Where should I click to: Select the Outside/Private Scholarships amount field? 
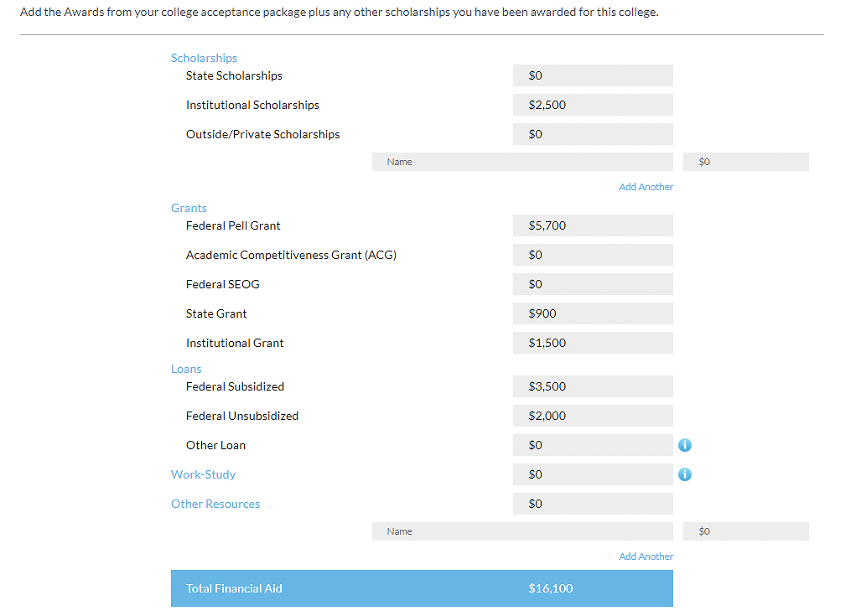tap(593, 134)
